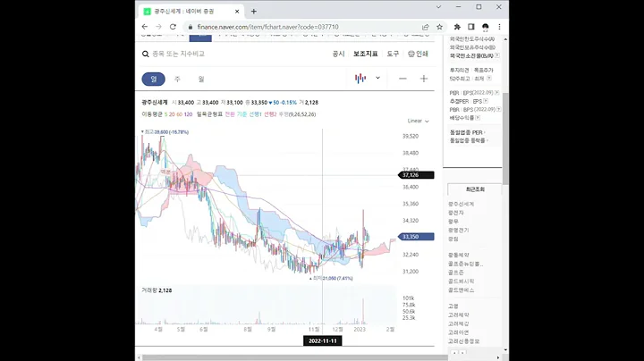This screenshot has height=361, width=644.
Task: Select the 일 daily chart period
Action: (154, 80)
